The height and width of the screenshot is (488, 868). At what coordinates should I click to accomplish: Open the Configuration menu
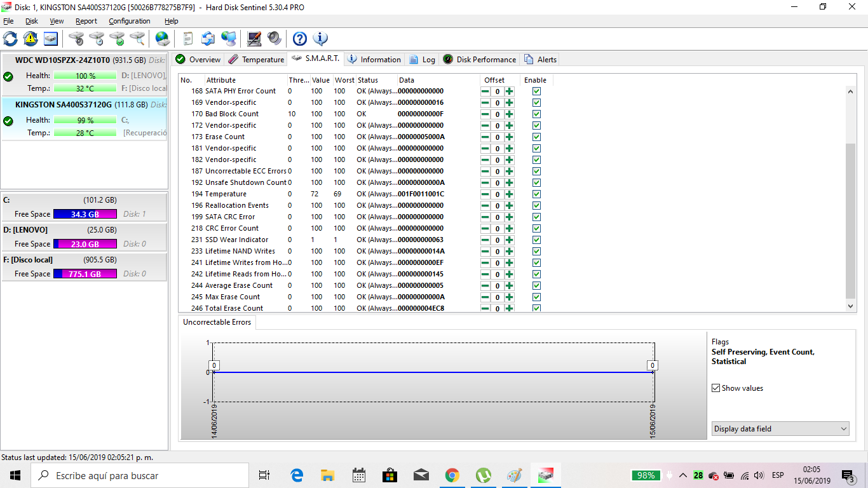tap(130, 21)
